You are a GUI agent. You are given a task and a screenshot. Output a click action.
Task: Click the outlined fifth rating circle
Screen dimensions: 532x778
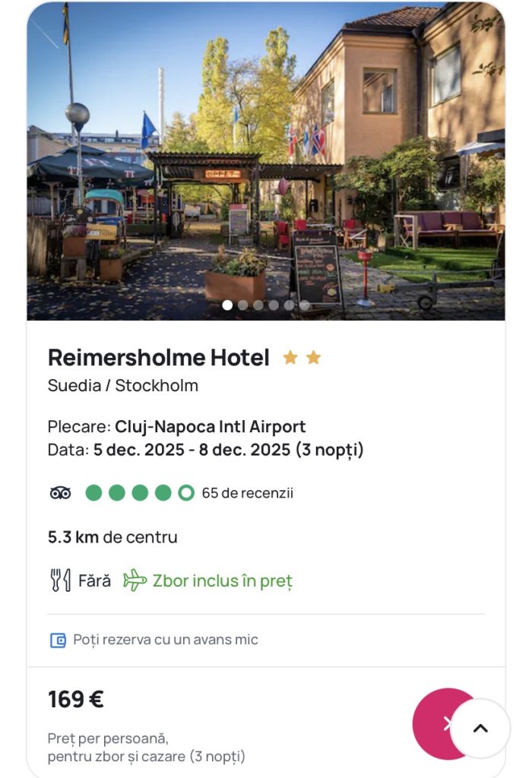click(x=186, y=493)
